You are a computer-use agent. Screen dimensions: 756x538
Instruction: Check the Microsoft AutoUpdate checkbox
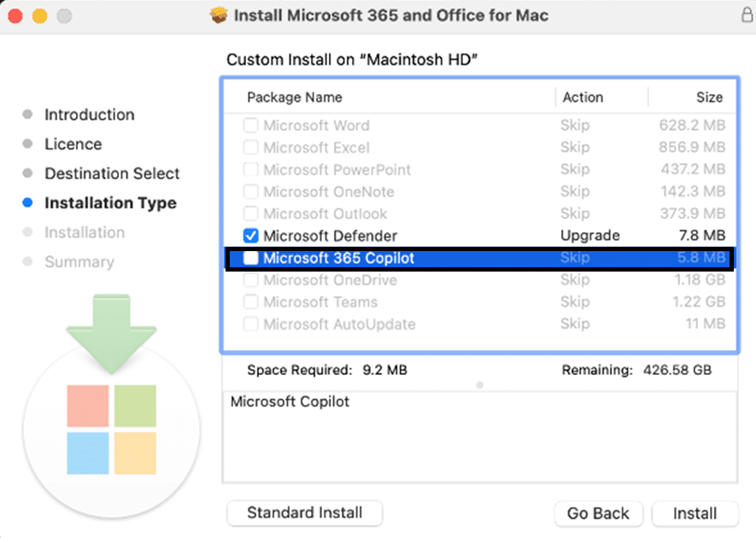251,324
